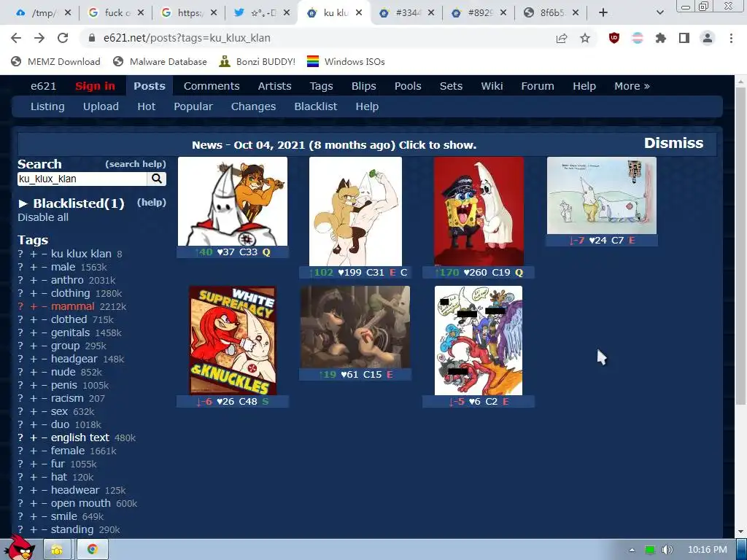Select the Hot submenu item
The height and width of the screenshot is (560, 747).
click(146, 106)
